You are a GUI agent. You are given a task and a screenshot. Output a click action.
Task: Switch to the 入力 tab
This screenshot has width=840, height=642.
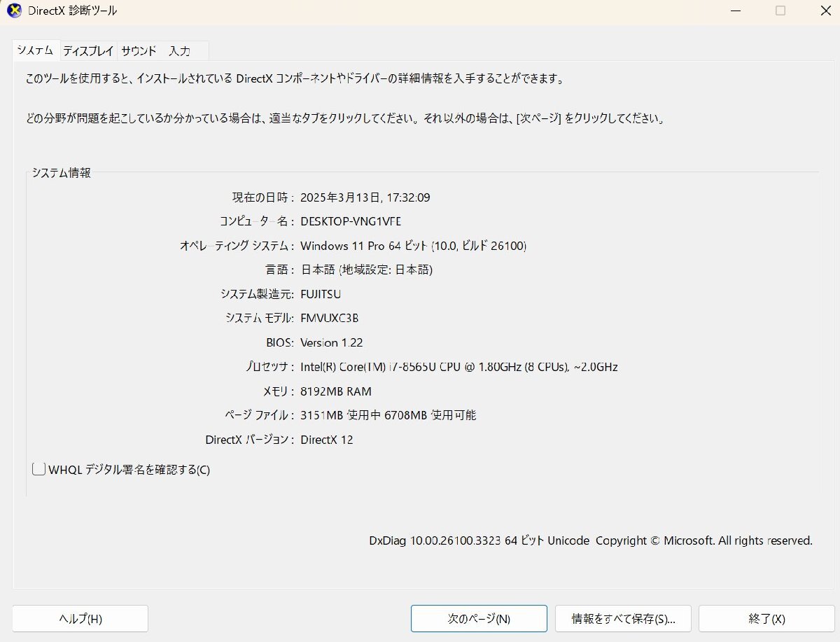click(181, 50)
